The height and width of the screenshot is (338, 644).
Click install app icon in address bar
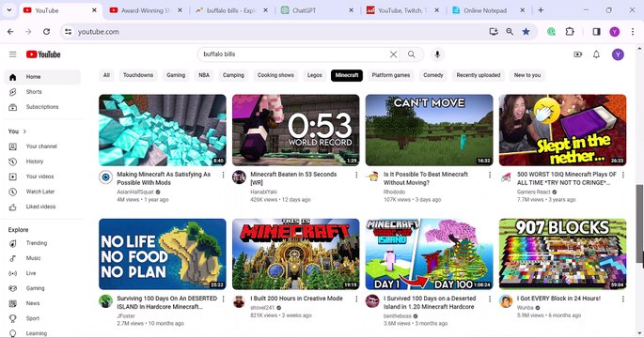494,32
